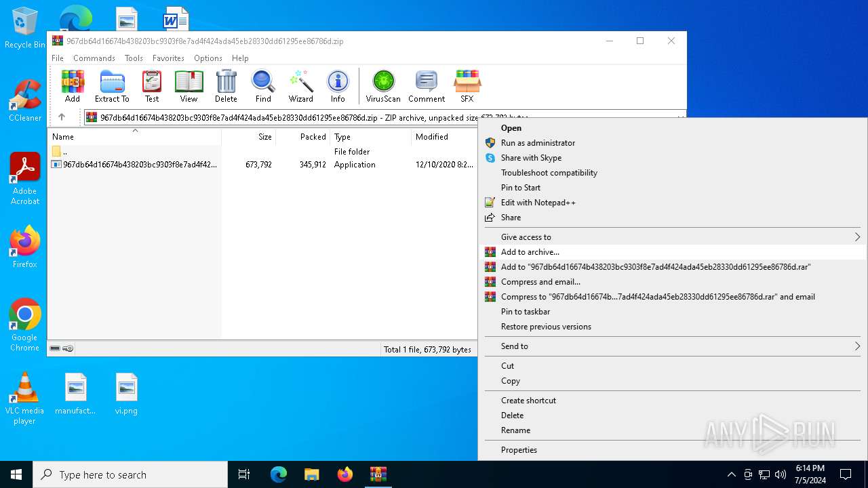Sort the file list by Name column
This screenshot has width=868, height=488.
tap(134, 136)
